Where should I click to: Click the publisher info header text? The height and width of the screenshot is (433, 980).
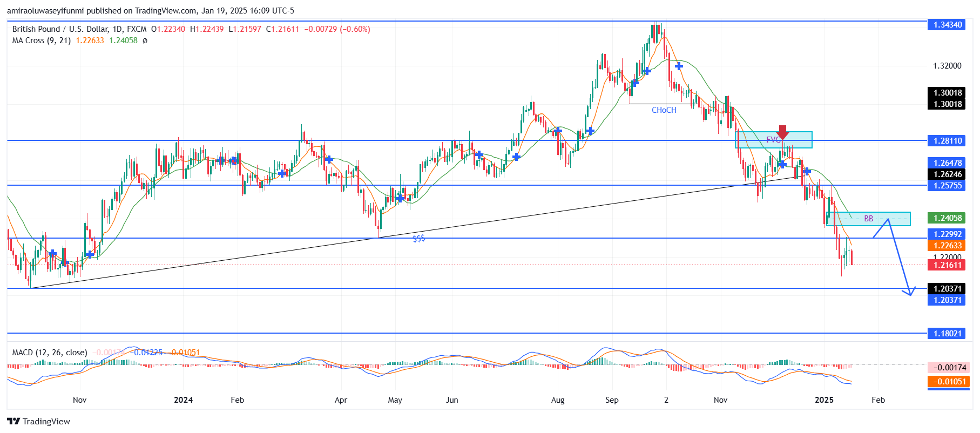click(x=151, y=11)
